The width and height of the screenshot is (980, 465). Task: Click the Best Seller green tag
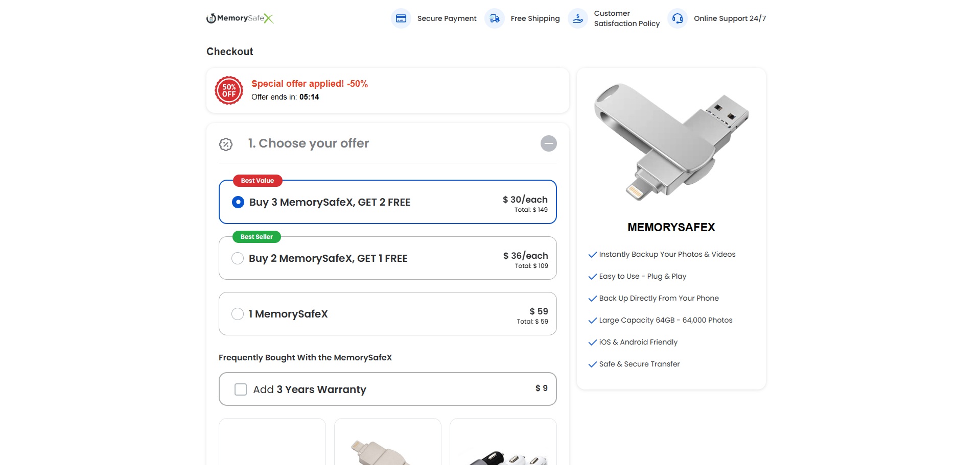[256, 237]
